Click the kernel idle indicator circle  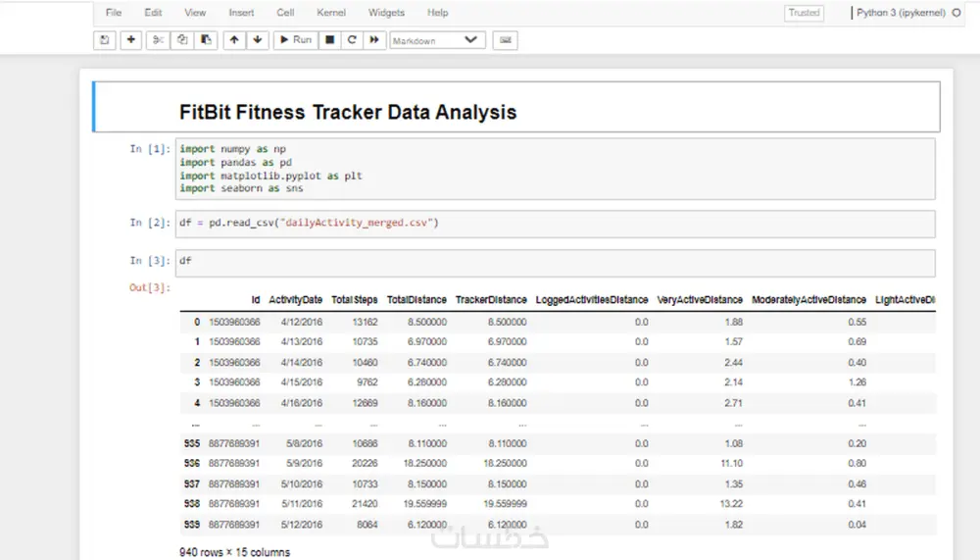click(x=956, y=13)
